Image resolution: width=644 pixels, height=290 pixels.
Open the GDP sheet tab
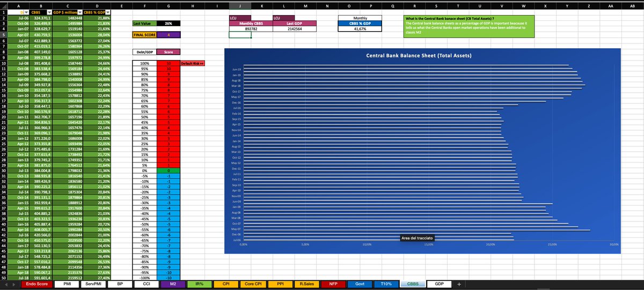tap(439, 284)
